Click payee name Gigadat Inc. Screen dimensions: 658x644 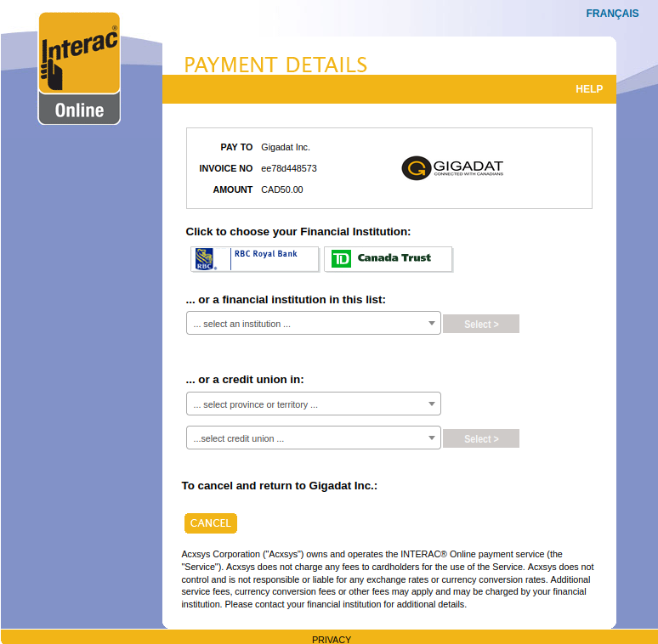coord(286,147)
